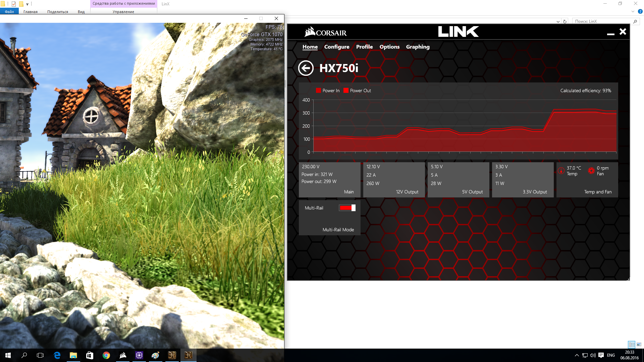
Task: Toggle the Power In graph legend box
Action: click(x=318, y=90)
